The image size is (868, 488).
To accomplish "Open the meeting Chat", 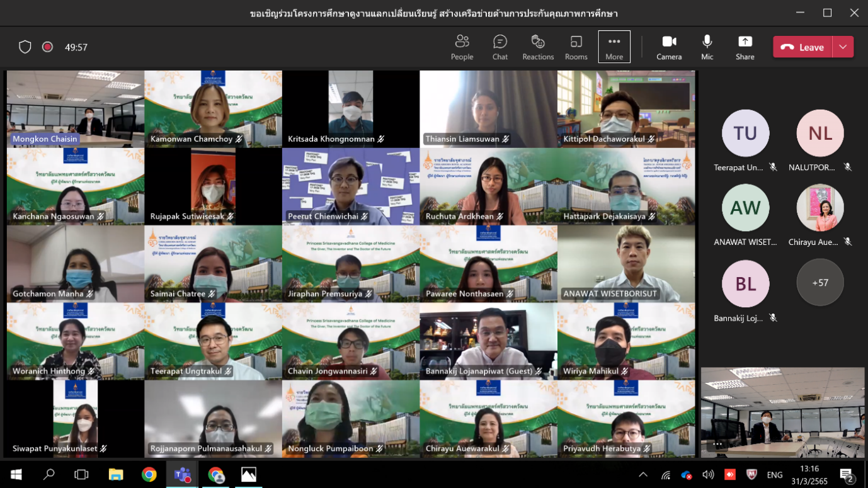I will (500, 47).
